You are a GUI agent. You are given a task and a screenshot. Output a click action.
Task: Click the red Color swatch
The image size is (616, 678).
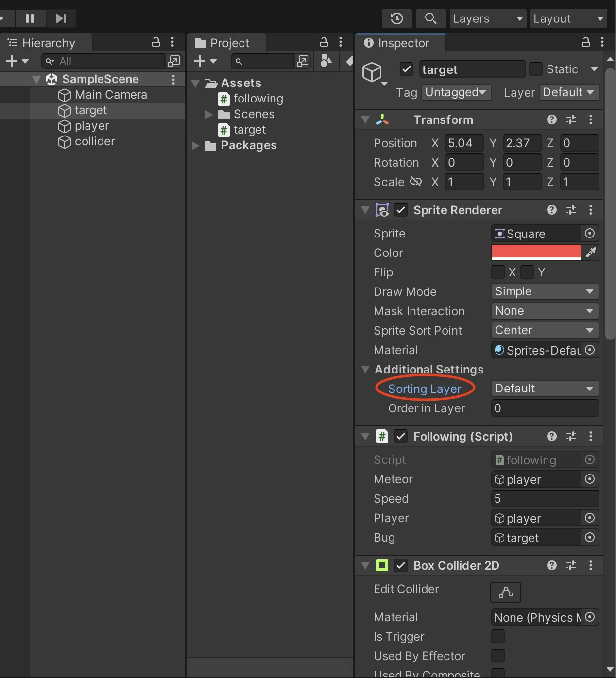pos(536,253)
